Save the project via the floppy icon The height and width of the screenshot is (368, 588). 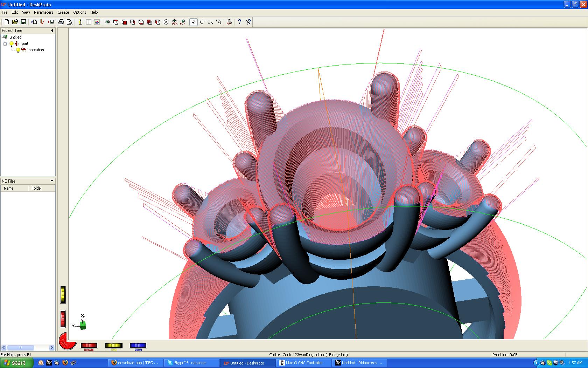pyautogui.click(x=23, y=22)
